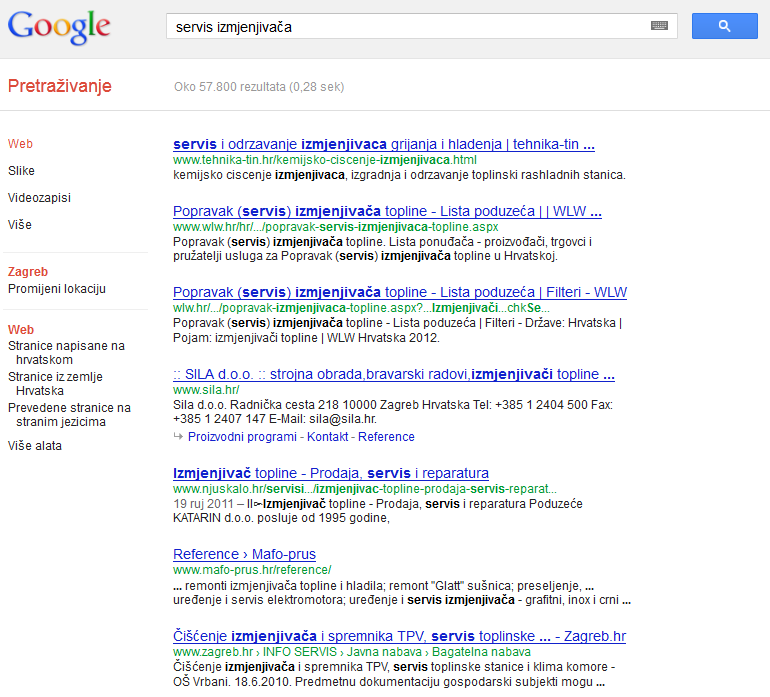Click the Javna nabava breadcrumb
Image resolution: width=770 pixels, height=697 pixels.
(384, 652)
